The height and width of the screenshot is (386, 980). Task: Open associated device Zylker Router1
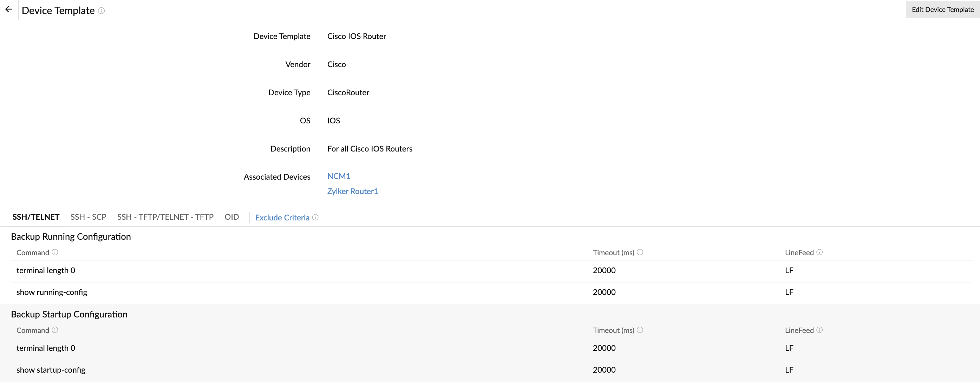(352, 192)
